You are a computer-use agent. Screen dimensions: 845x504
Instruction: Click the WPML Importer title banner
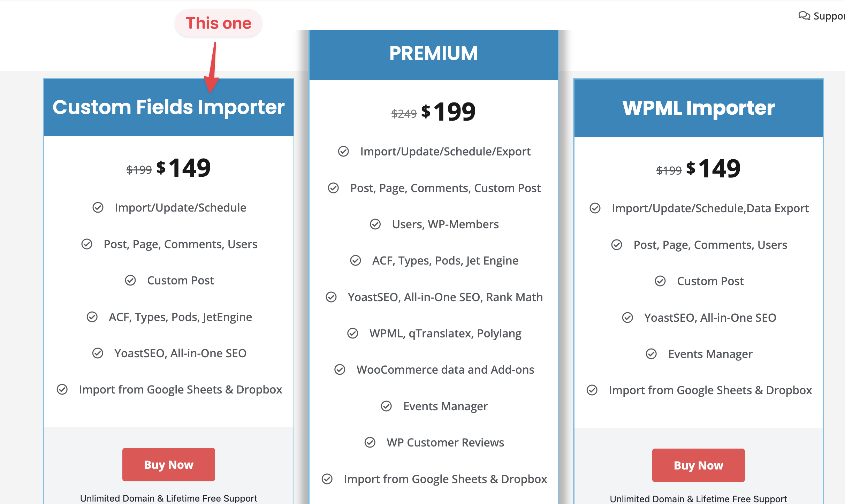(698, 108)
